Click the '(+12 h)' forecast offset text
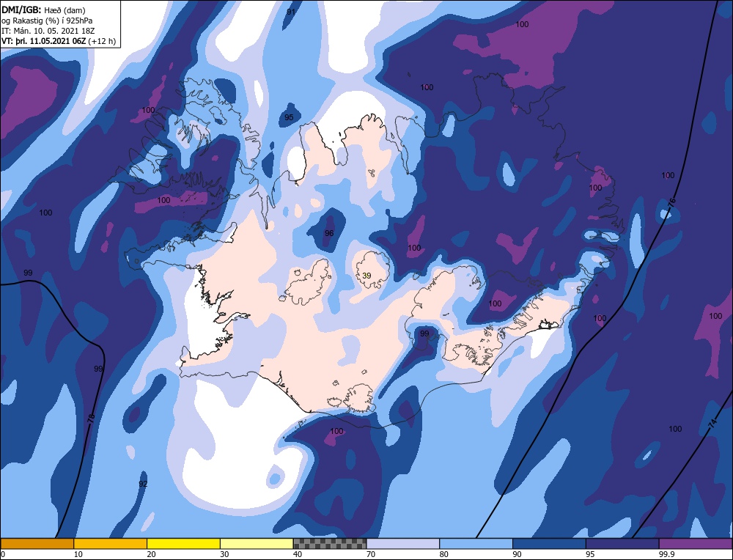The width and height of the screenshot is (733, 560). (x=101, y=41)
